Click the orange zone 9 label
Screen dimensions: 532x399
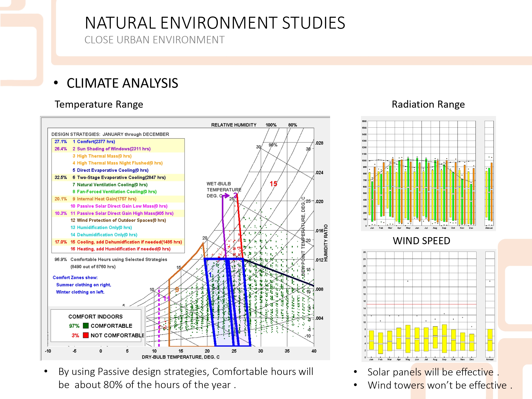(177, 289)
